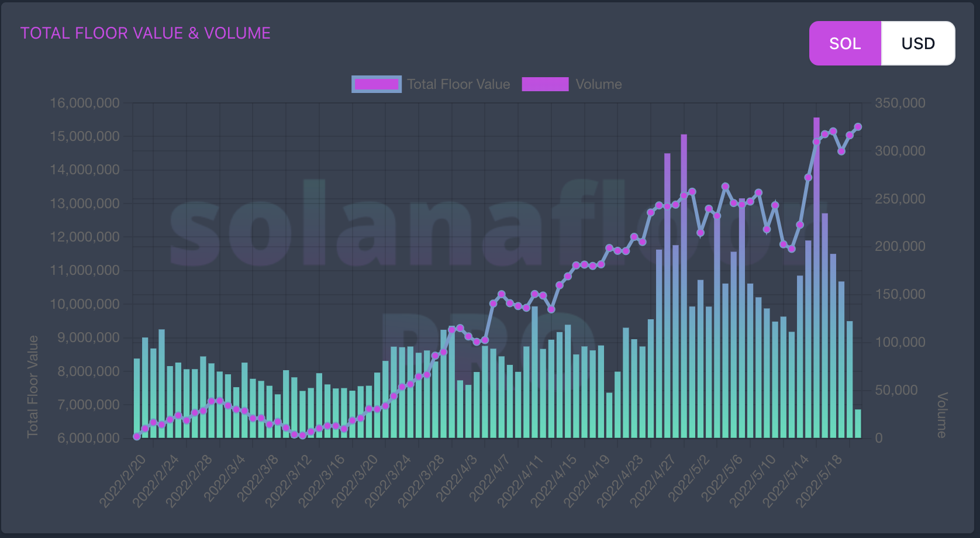Select the tallest purple volume bar
980x538 pixels.
pos(816,277)
